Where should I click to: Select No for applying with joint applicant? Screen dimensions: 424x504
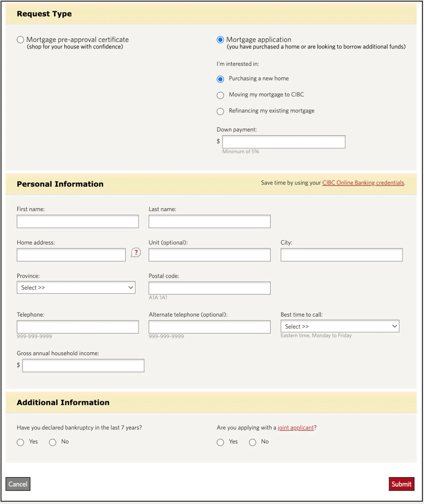click(253, 442)
